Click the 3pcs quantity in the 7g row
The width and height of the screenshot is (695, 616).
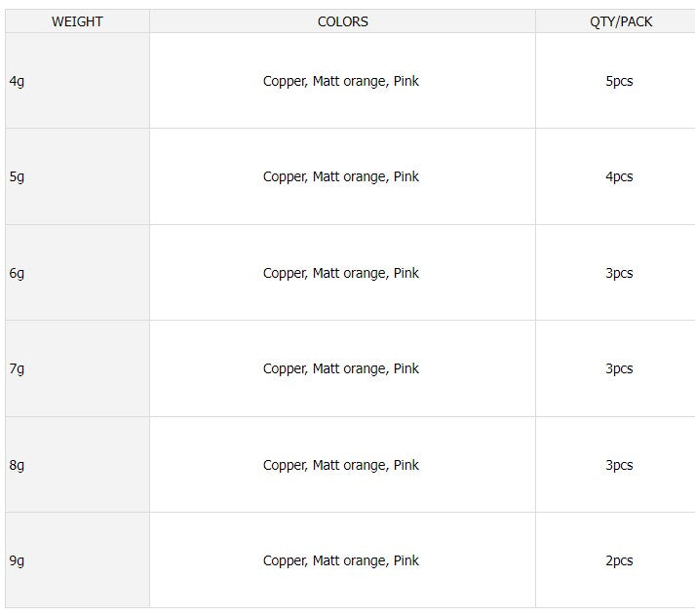pos(619,368)
